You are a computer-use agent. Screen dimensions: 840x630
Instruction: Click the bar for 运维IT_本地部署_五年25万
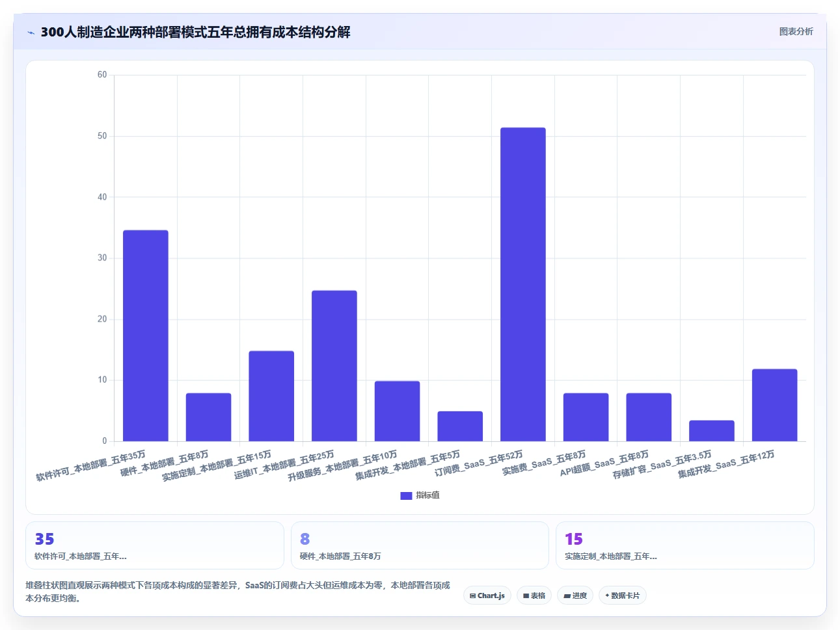[x=334, y=366]
